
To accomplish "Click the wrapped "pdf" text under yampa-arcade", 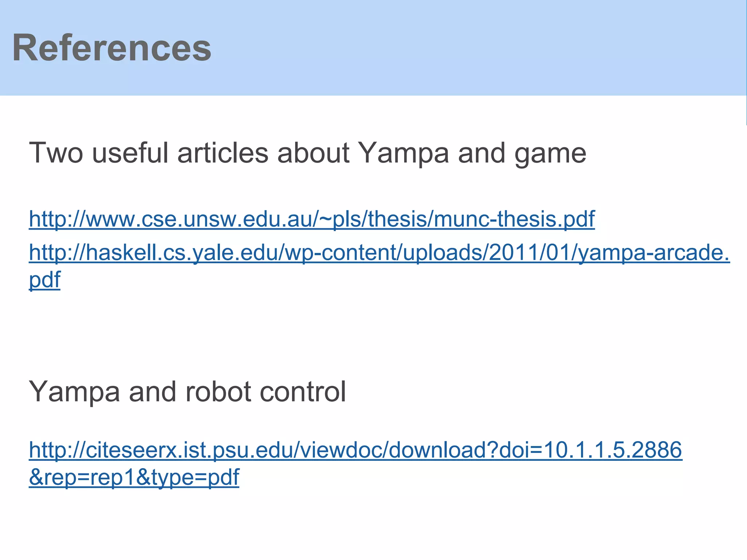I will [x=44, y=280].
